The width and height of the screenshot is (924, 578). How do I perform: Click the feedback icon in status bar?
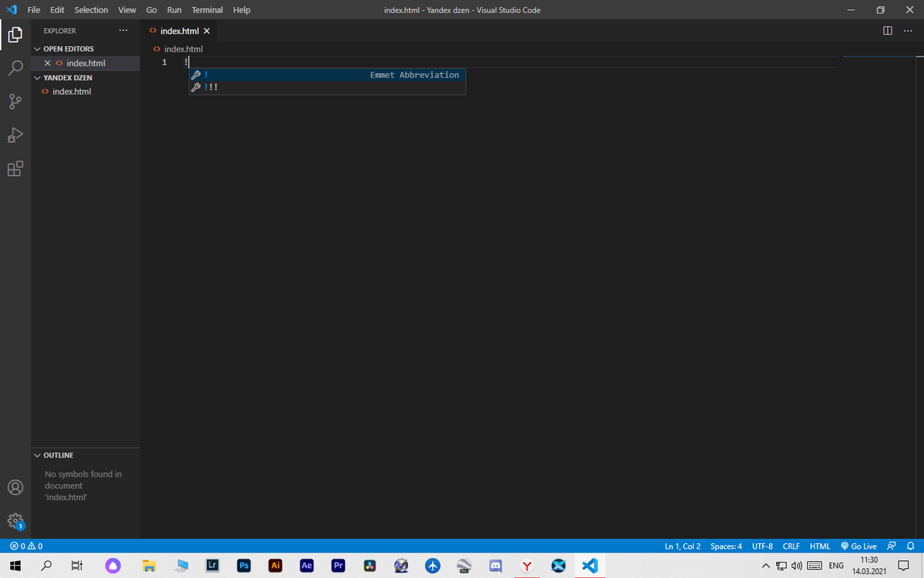coord(892,546)
